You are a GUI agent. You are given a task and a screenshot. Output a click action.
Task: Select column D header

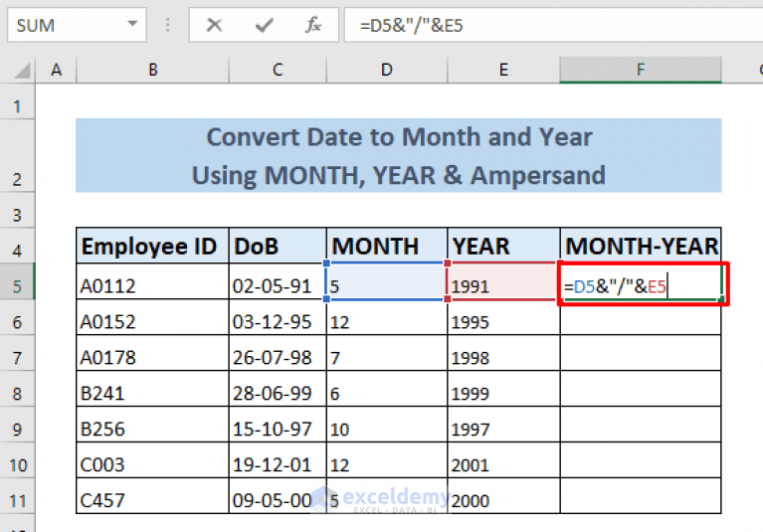(x=387, y=70)
